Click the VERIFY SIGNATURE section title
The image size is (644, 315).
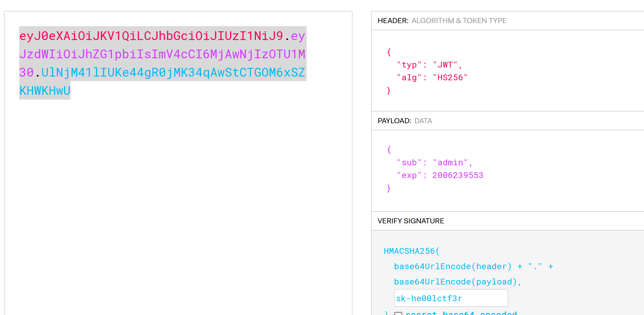(x=411, y=221)
